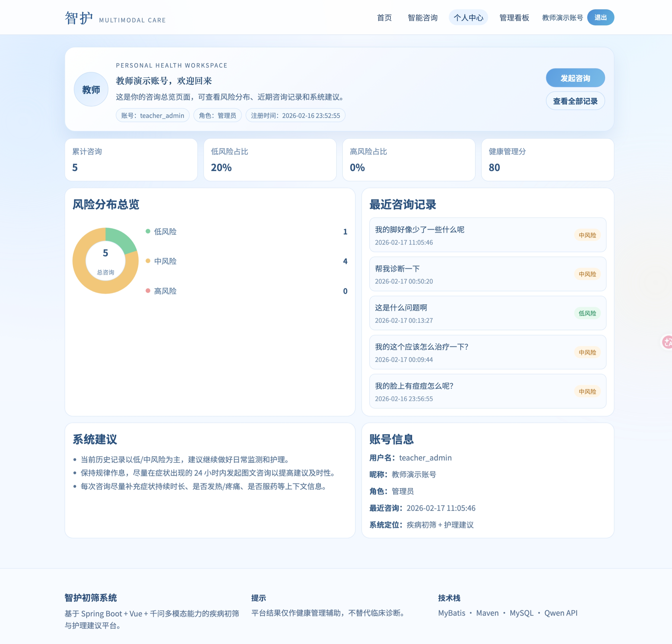Click 教师演示账号 in the top navigation

click(562, 18)
